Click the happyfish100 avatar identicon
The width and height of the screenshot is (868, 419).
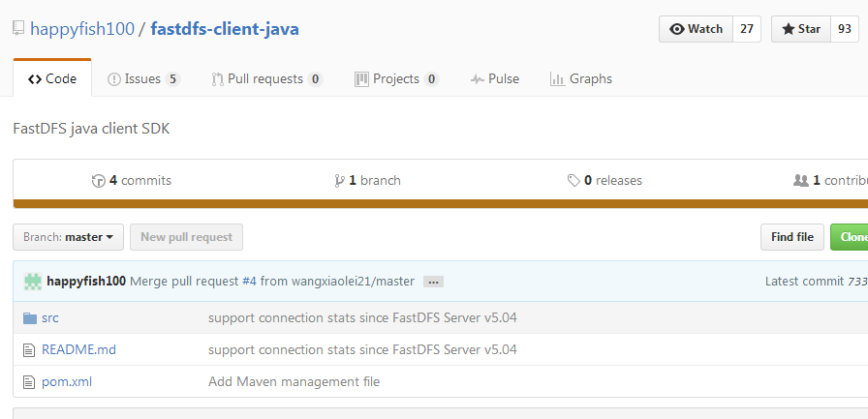[x=33, y=282]
